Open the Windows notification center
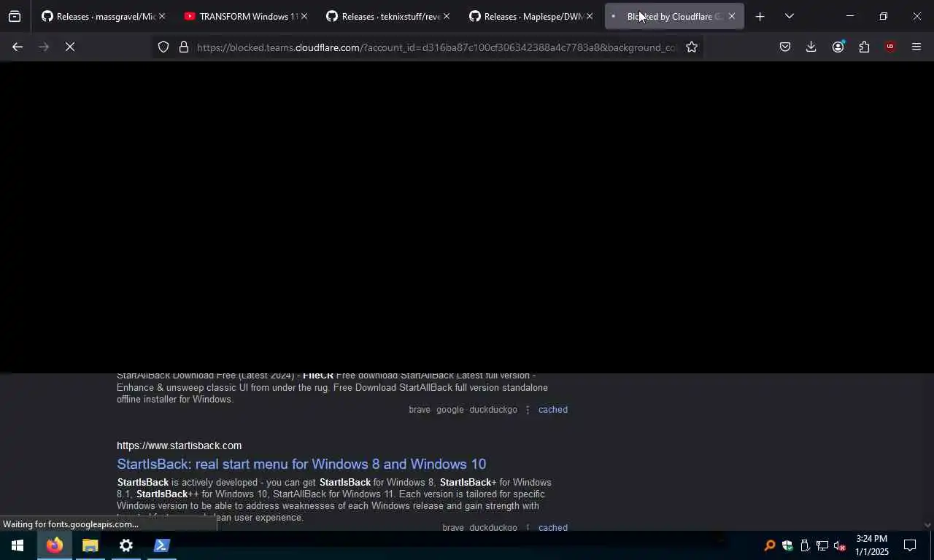The width and height of the screenshot is (934, 560). coord(910,545)
